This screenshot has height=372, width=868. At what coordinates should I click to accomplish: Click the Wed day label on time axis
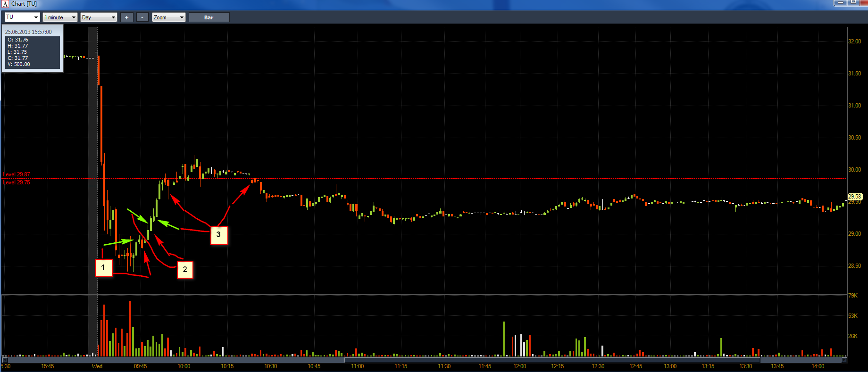pyautogui.click(x=97, y=366)
